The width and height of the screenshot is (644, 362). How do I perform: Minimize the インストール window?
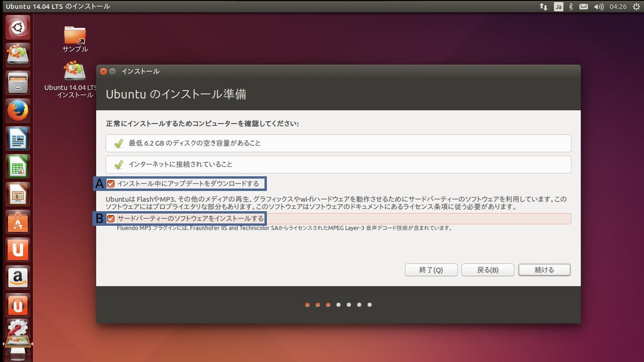(113, 71)
